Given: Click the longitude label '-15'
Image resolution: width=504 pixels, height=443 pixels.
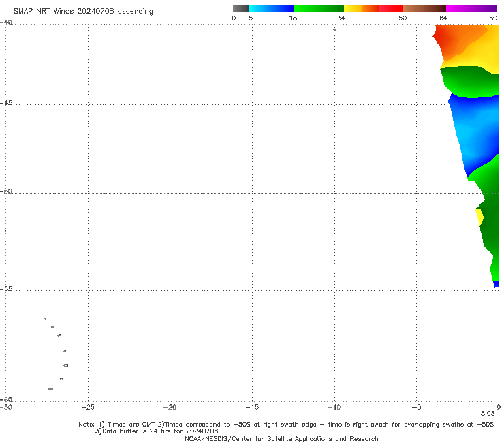Looking at the screenshot, I should click(x=252, y=407).
